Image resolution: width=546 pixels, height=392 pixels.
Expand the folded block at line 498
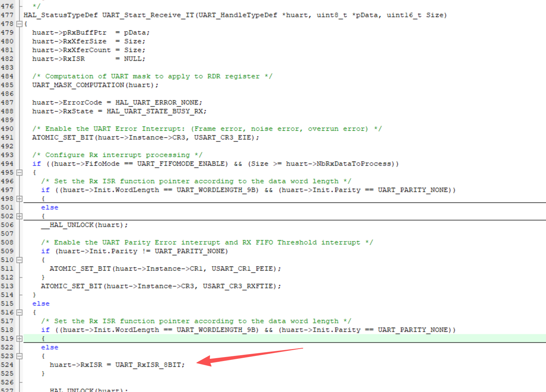pos(19,199)
